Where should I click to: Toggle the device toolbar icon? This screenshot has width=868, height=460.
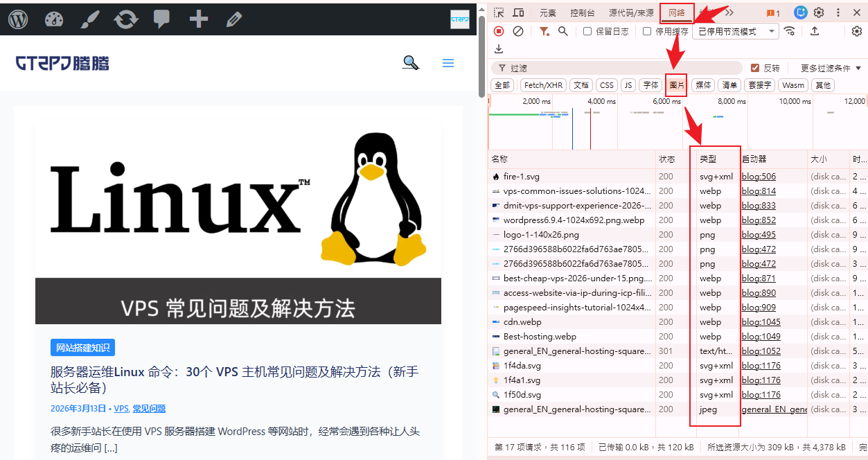(x=518, y=12)
